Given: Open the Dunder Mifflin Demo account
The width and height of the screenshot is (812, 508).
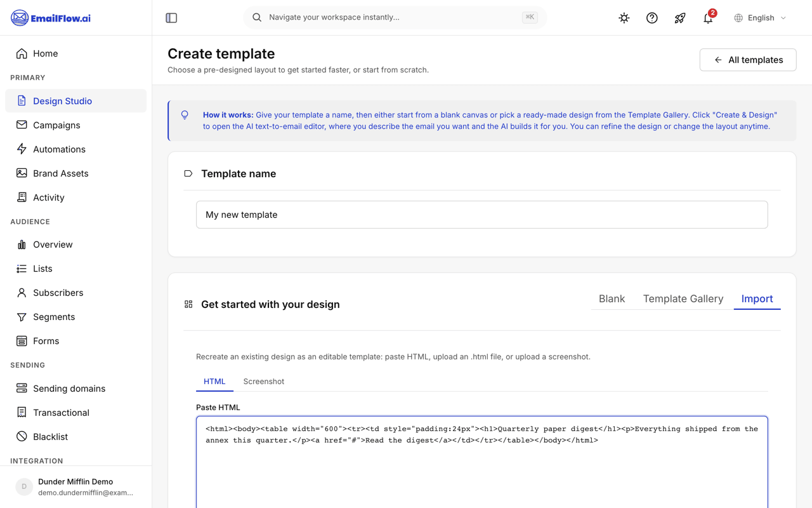Looking at the screenshot, I should click(75, 487).
